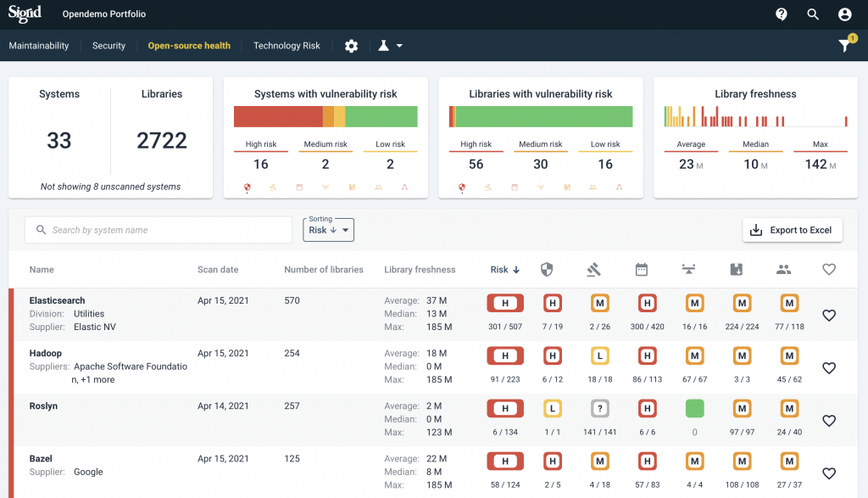Image resolution: width=868 pixels, height=498 pixels.
Task: Click Roslyn unknown question mark badge
Action: coord(599,408)
